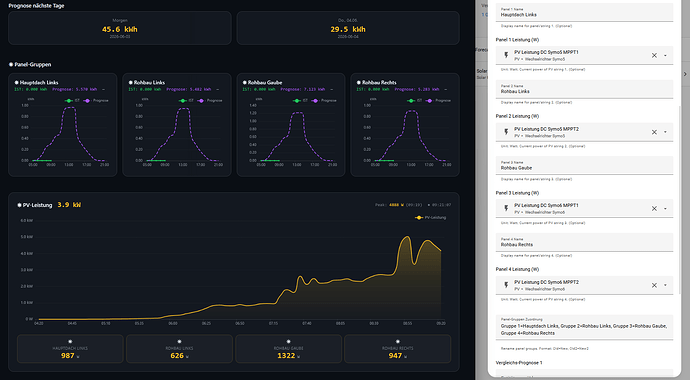690x380 pixels.
Task: Click the Panel 4 Leistung (W) label
Action: 517,269
